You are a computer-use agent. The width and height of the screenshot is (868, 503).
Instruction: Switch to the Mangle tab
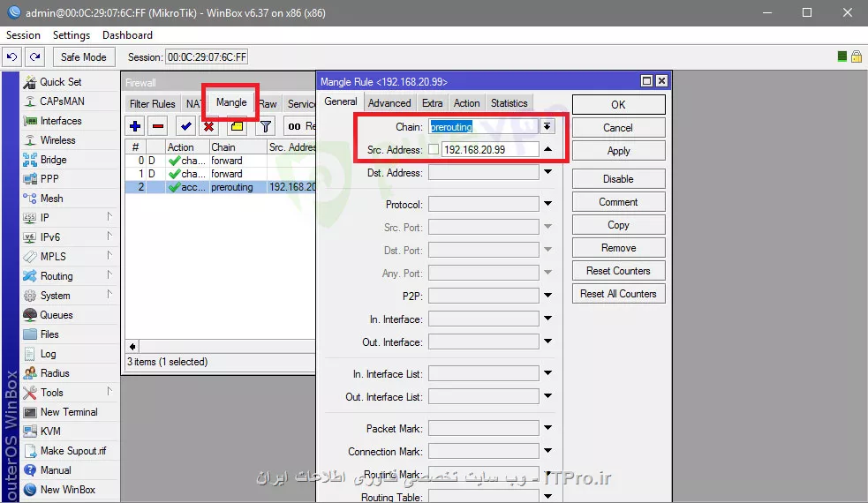pyautogui.click(x=231, y=102)
